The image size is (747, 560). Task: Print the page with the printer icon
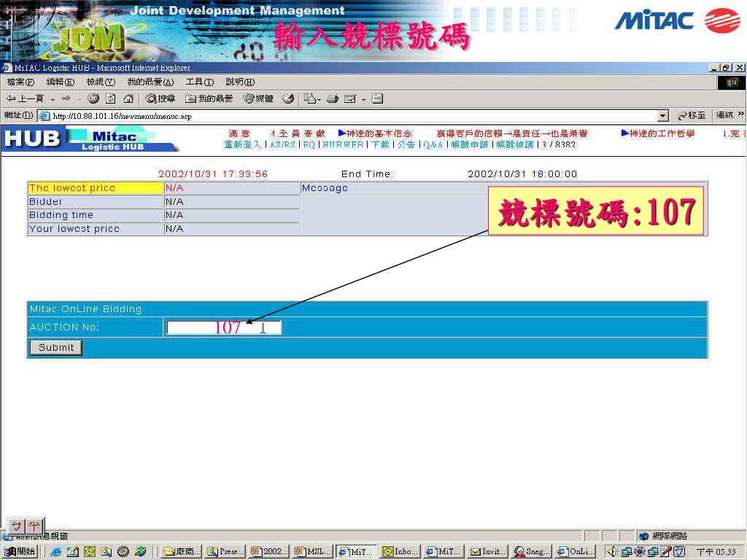pyautogui.click(x=333, y=98)
